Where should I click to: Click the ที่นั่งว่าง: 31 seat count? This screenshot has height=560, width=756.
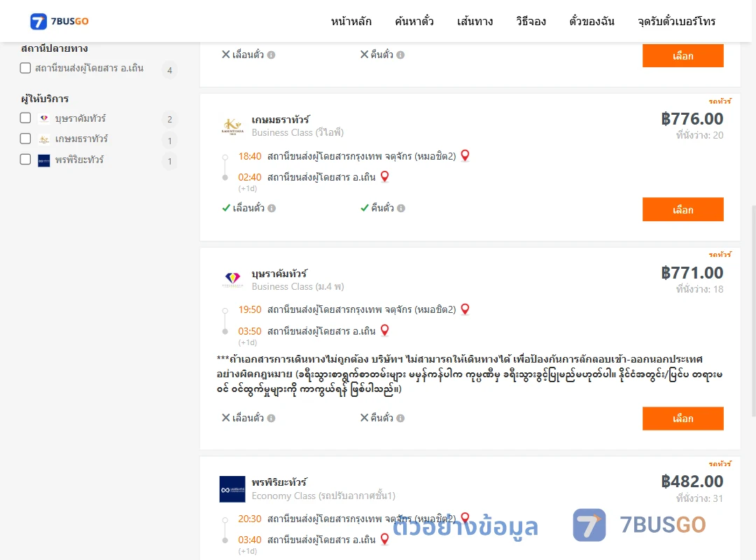(x=699, y=498)
